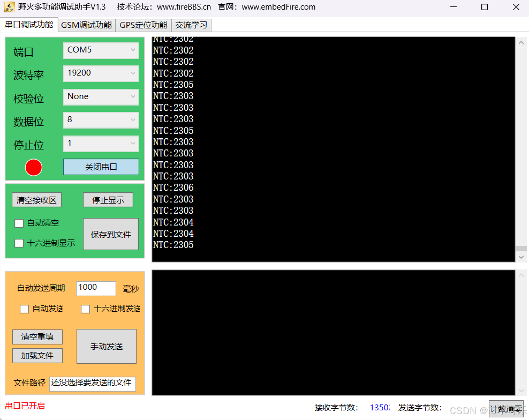Minimize the 野火多功能调试助手 window
Screen dimensions: 529x420
coord(454,7)
